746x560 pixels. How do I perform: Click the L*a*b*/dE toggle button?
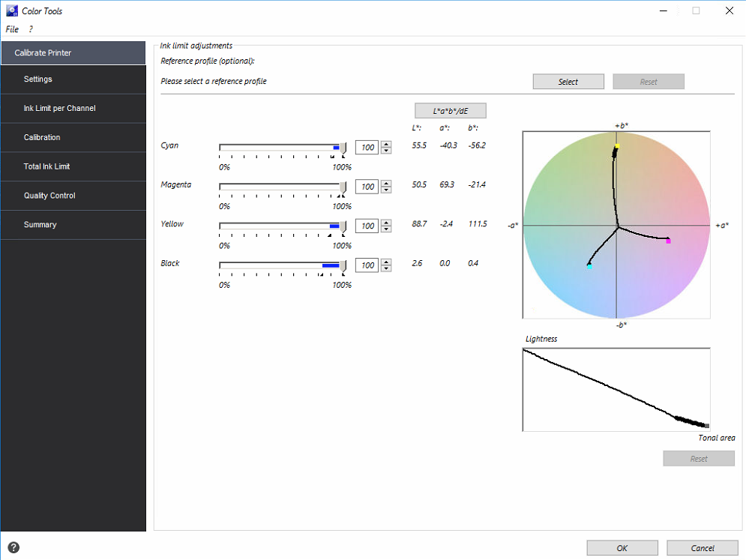pos(450,111)
